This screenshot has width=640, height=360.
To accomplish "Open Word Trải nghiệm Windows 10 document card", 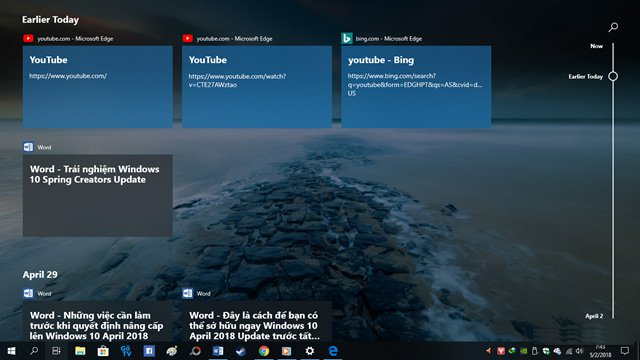I will [x=98, y=196].
